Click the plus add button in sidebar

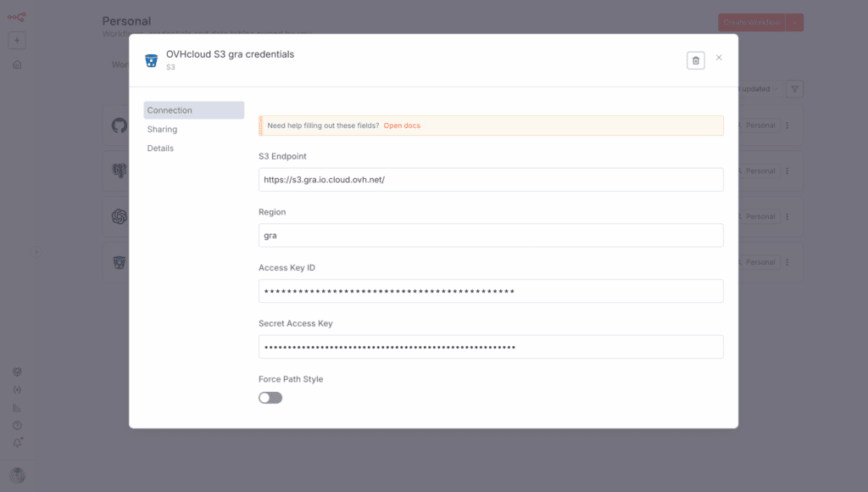click(x=17, y=41)
